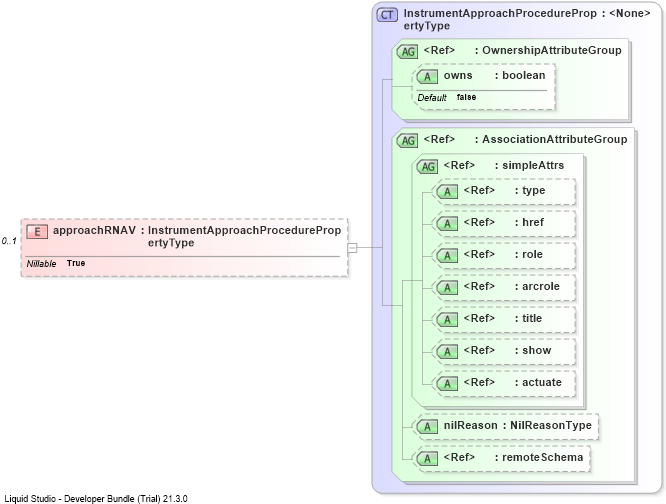
Task: Click the AG icon beside OwnershipAttributeGroup
Action: pos(407,52)
